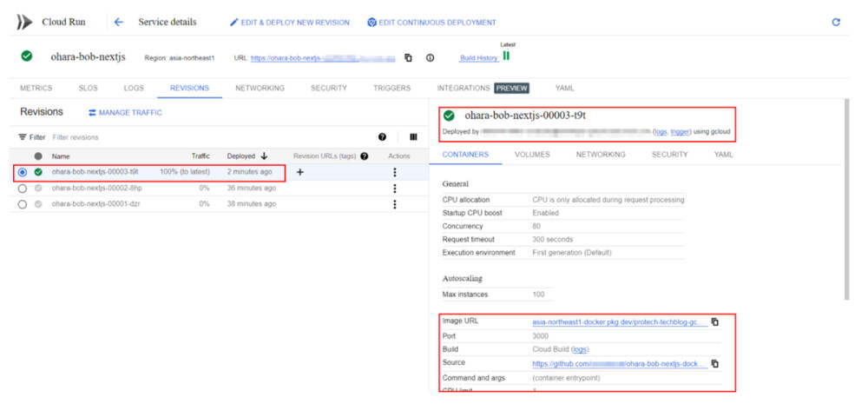Open the revision YAML tab

(724, 155)
